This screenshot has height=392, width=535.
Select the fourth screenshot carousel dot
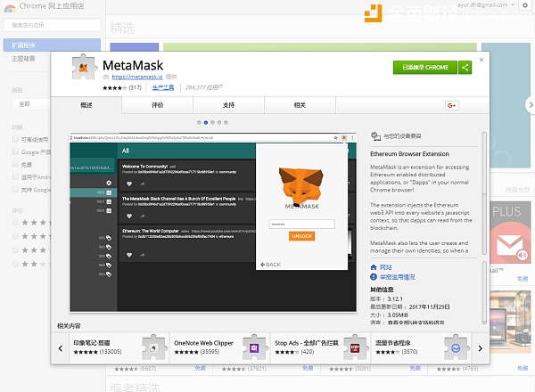click(219, 122)
